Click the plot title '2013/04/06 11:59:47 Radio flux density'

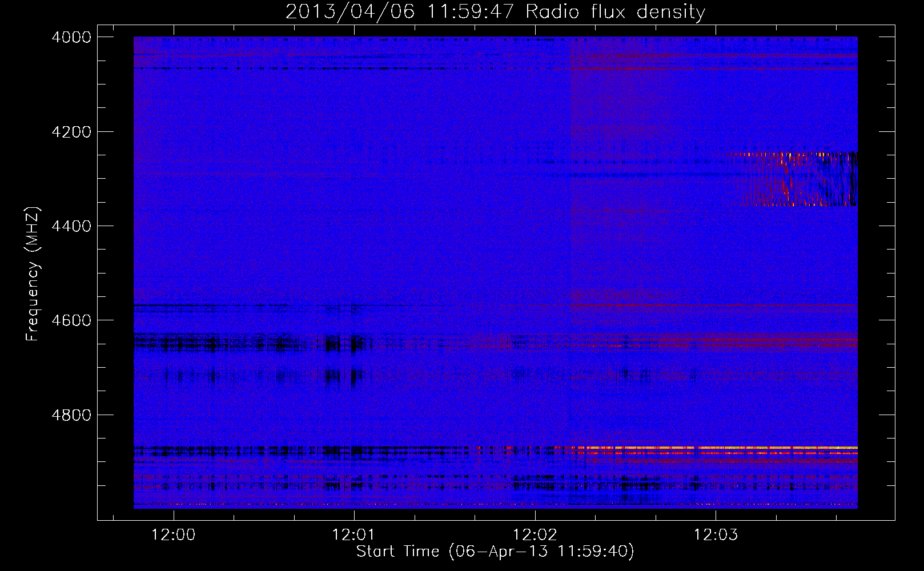pyautogui.click(x=495, y=12)
